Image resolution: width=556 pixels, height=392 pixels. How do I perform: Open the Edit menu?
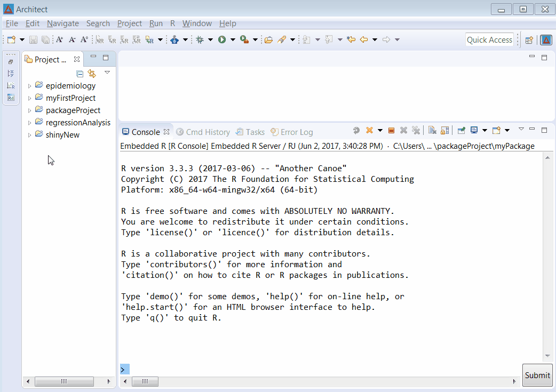click(x=32, y=23)
